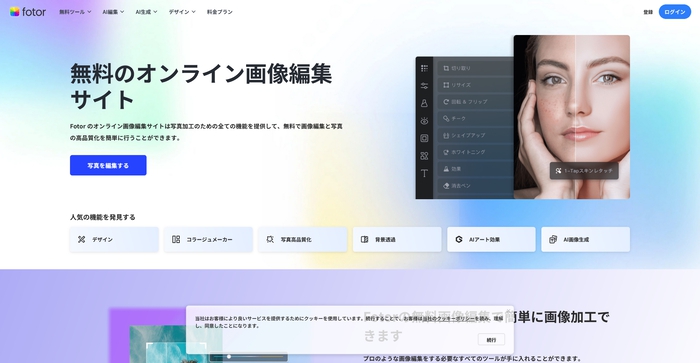Click the 背景透過 background remover icon
This screenshot has height=363, width=700.
pos(364,240)
